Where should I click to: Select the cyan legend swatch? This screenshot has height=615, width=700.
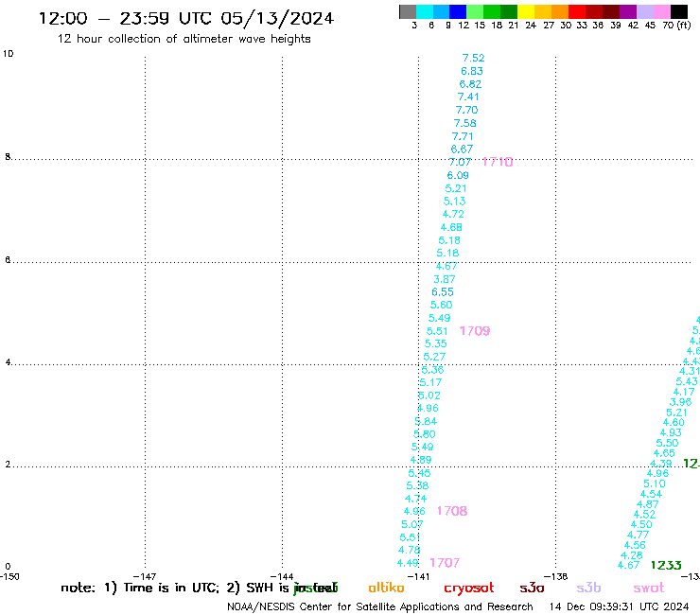coord(425,11)
